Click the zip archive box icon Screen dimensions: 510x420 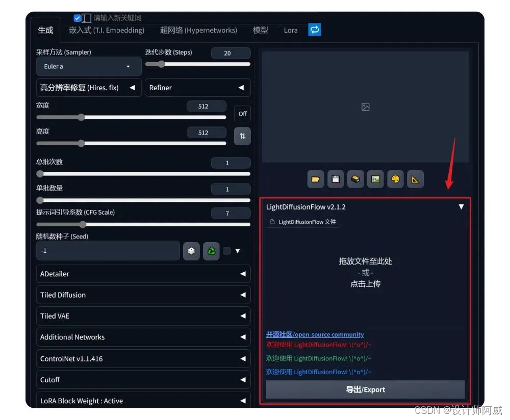(355, 179)
